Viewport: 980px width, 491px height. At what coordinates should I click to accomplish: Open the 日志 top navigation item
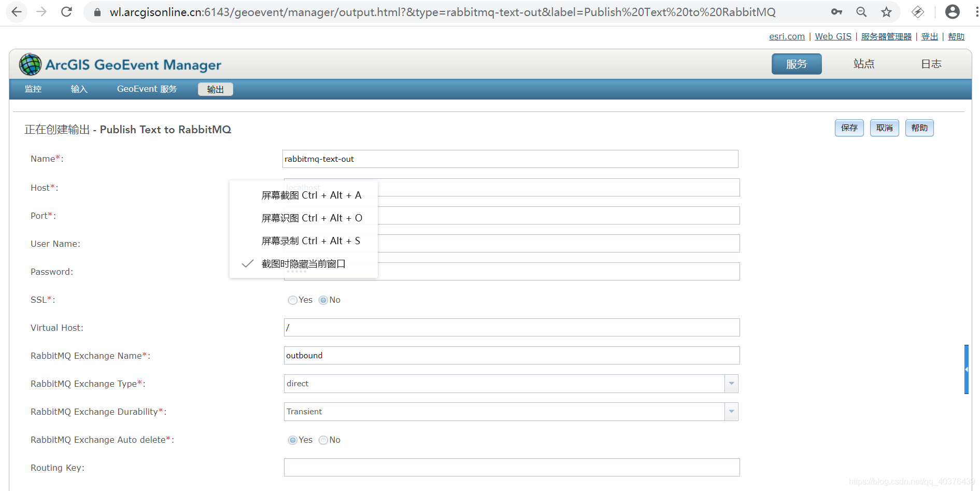931,64
